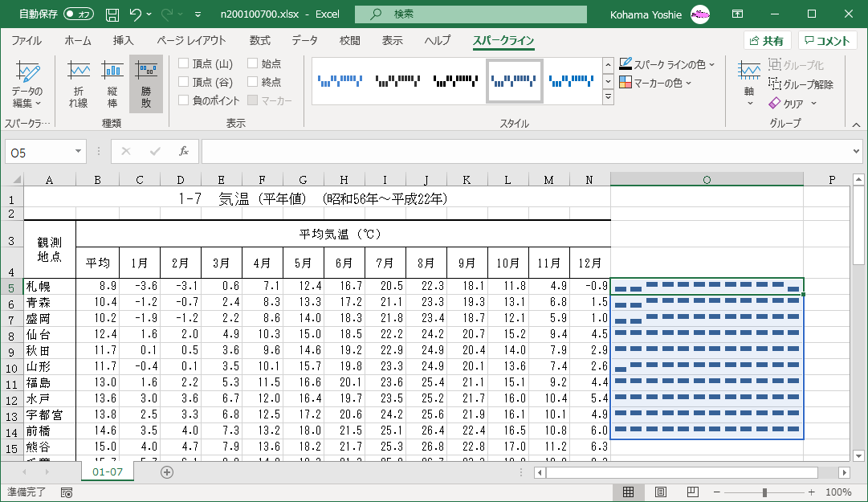Viewport: 868px width, 502px height.
Task: Open the Name Box dropdown arrow
Action: click(x=78, y=152)
